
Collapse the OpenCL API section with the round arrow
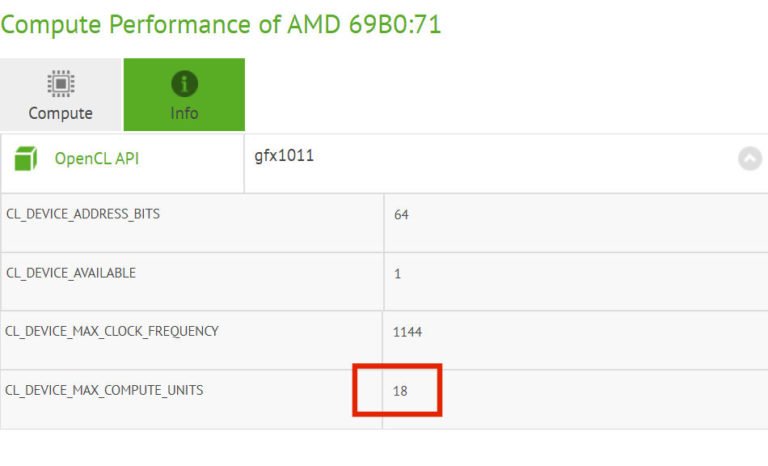(749, 158)
